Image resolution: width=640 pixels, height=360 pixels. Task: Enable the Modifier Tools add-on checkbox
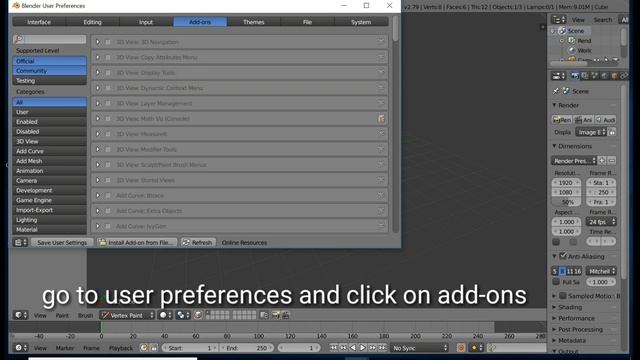[108, 149]
